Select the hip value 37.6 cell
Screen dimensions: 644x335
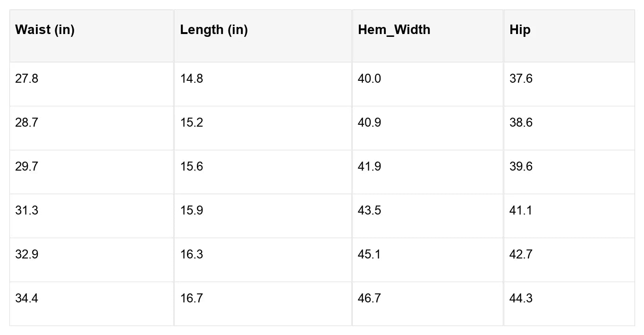tap(521, 79)
